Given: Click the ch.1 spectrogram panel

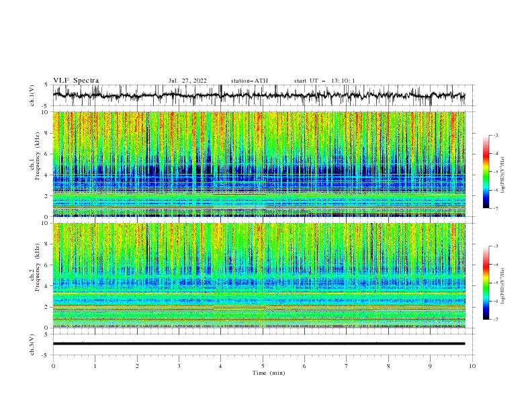Looking at the screenshot, I should pyautogui.click(x=259, y=164).
